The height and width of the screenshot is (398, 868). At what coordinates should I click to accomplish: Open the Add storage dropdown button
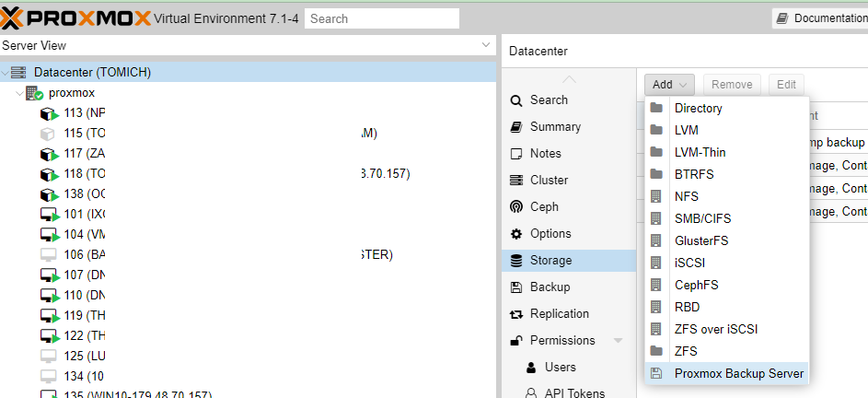tap(669, 84)
